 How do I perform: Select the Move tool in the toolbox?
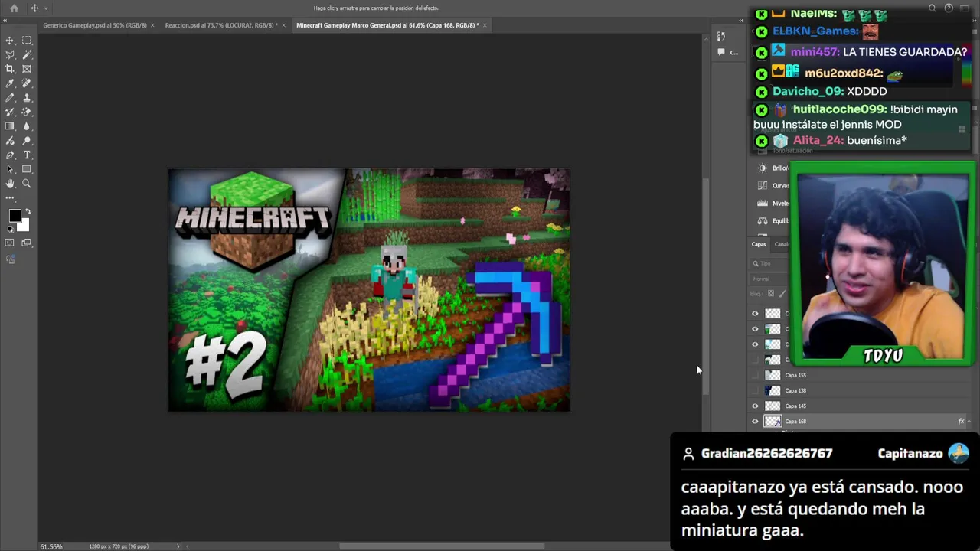(10, 41)
